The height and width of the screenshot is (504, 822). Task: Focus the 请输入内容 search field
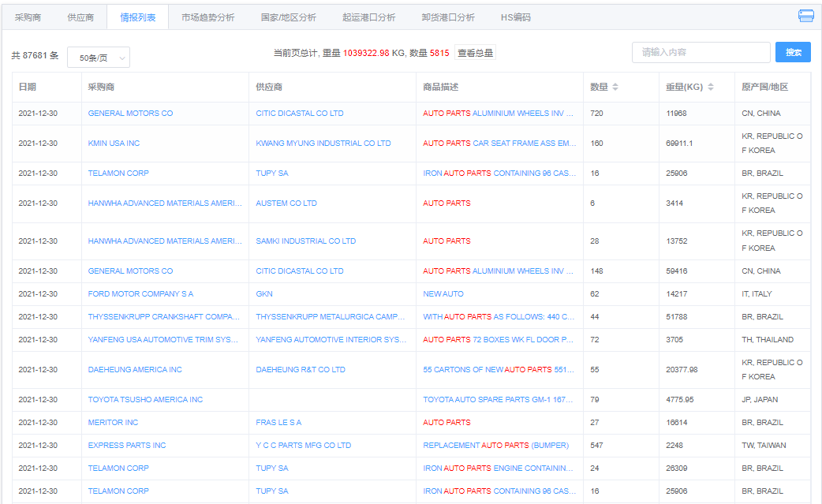click(701, 52)
